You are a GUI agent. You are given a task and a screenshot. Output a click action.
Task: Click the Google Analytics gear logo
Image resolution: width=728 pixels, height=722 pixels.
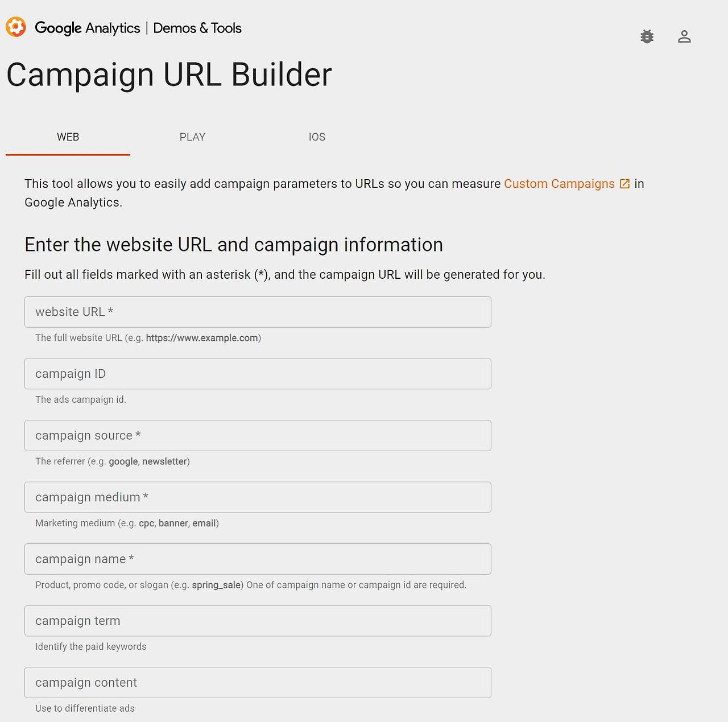tap(16, 27)
